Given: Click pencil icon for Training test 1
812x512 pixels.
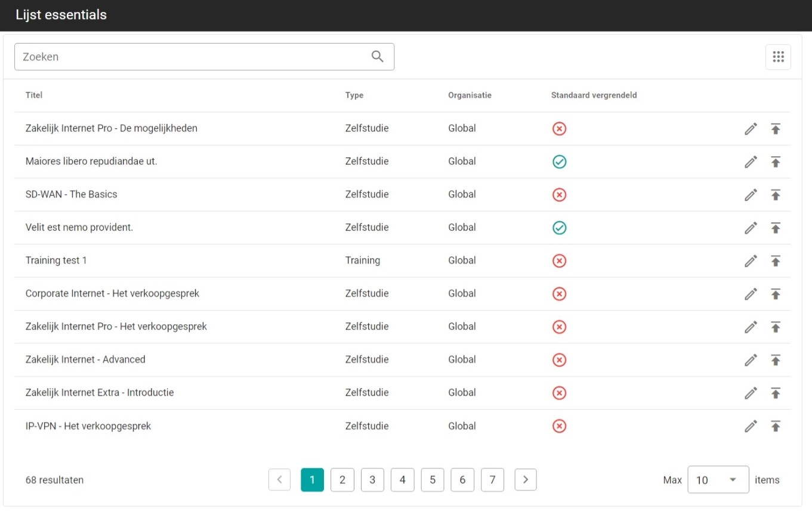Looking at the screenshot, I should [x=751, y=261].
